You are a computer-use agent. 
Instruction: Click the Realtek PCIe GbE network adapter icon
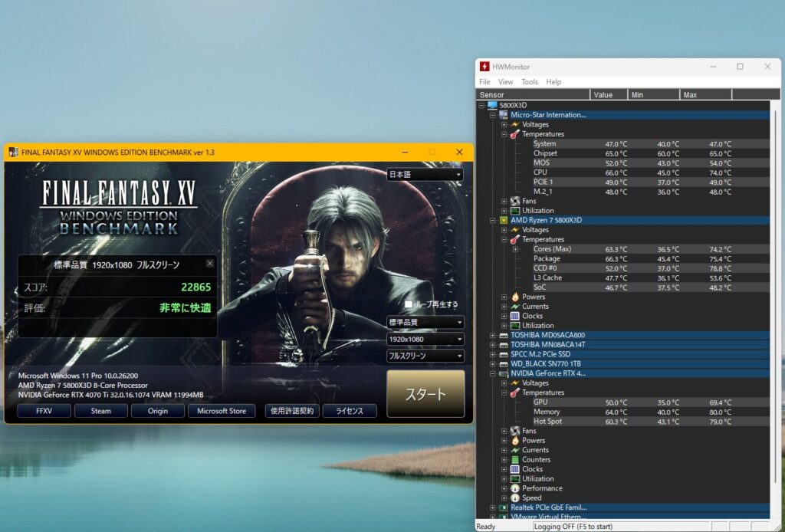point(504,507)
